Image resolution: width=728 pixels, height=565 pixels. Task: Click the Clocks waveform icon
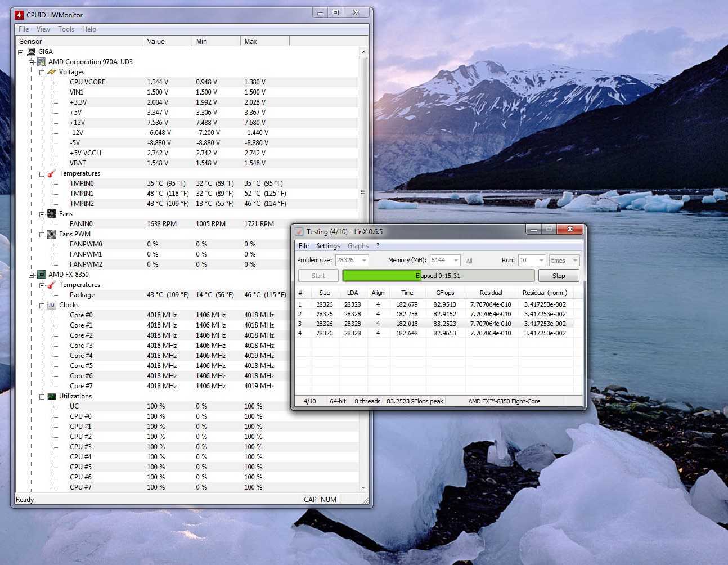pos(52,305)
